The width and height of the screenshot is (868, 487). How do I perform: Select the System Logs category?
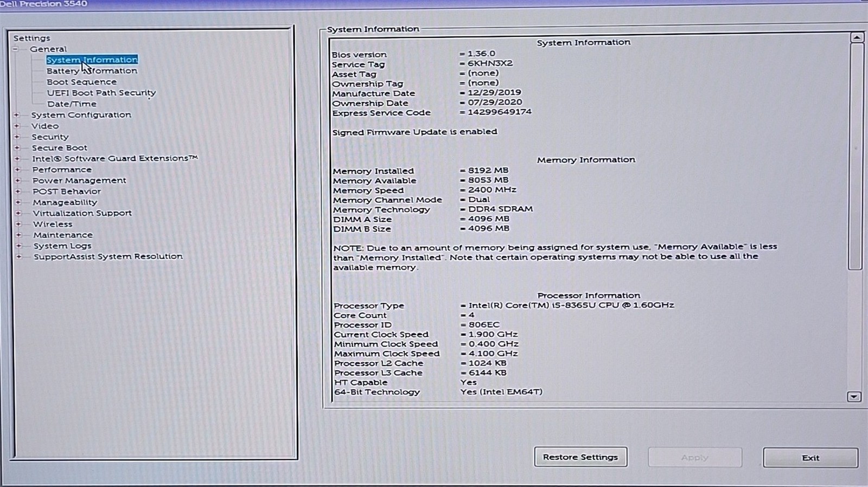coord(62,246)
